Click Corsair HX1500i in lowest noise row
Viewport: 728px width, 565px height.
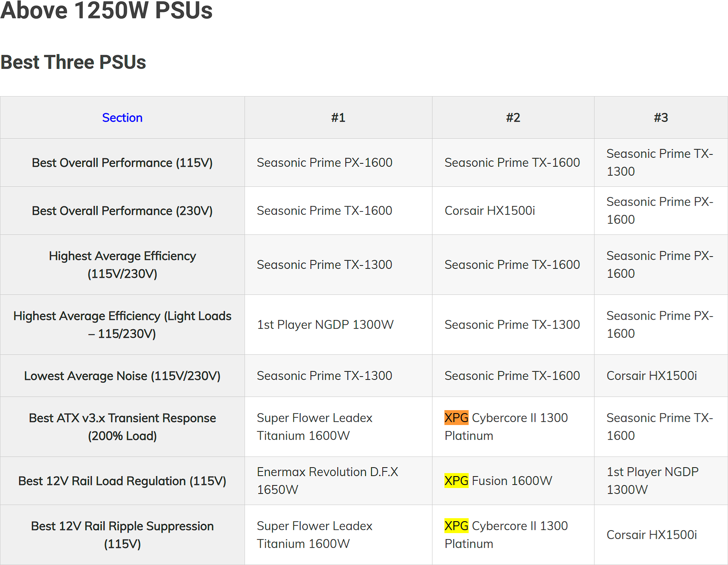click(x=651, y=376)
